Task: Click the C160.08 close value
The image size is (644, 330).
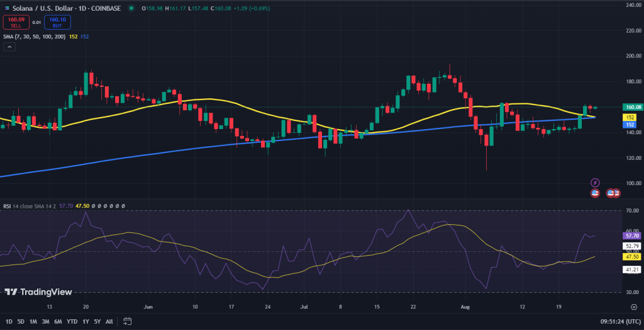Action: coord(221,8)
